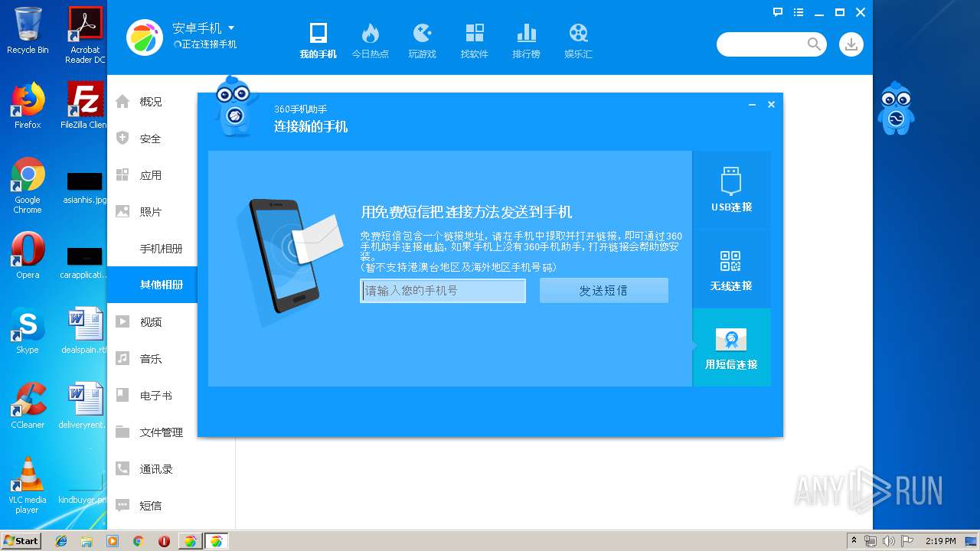
Task: Select 音乐 music in sidebar
Action: pyautogui.click(x=152, y=359)
